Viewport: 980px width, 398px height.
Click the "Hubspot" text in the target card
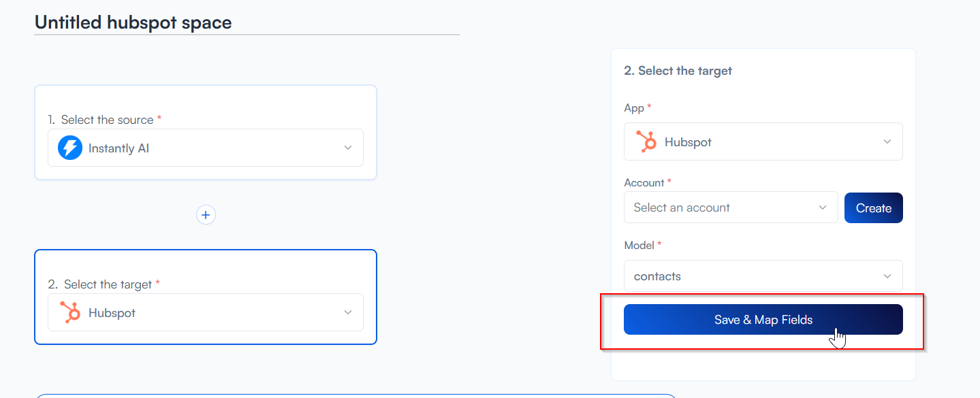[112, 313]
